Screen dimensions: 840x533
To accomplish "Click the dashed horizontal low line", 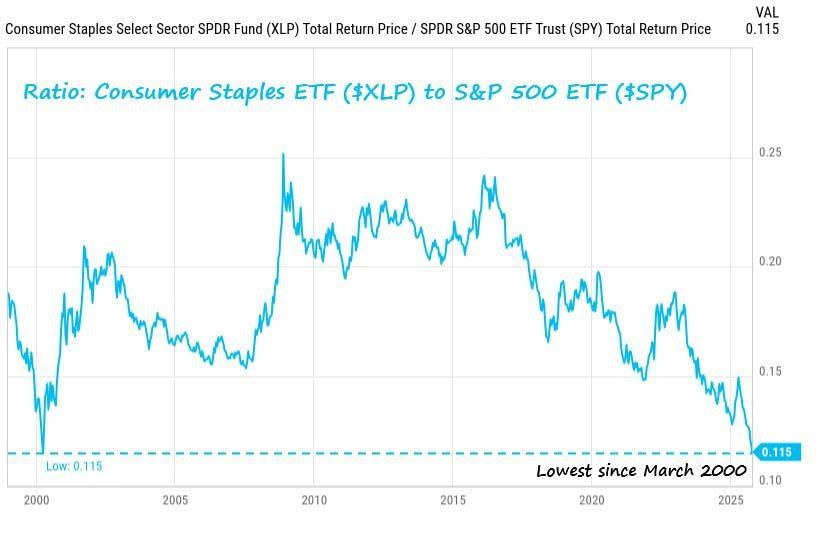I will click(x=400, y=453).
